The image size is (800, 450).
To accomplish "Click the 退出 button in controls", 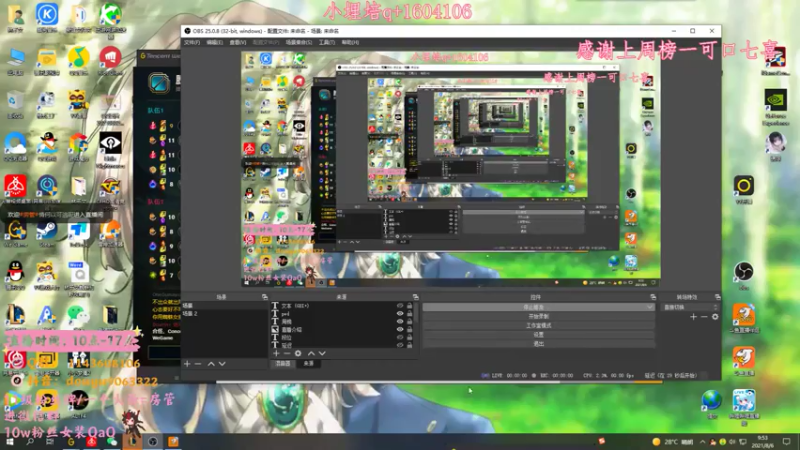I will point(539,344).
